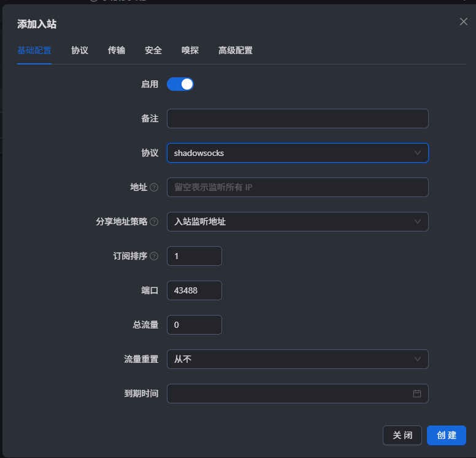Expand the 分享地址策略 dropdown

coord(297,222)
